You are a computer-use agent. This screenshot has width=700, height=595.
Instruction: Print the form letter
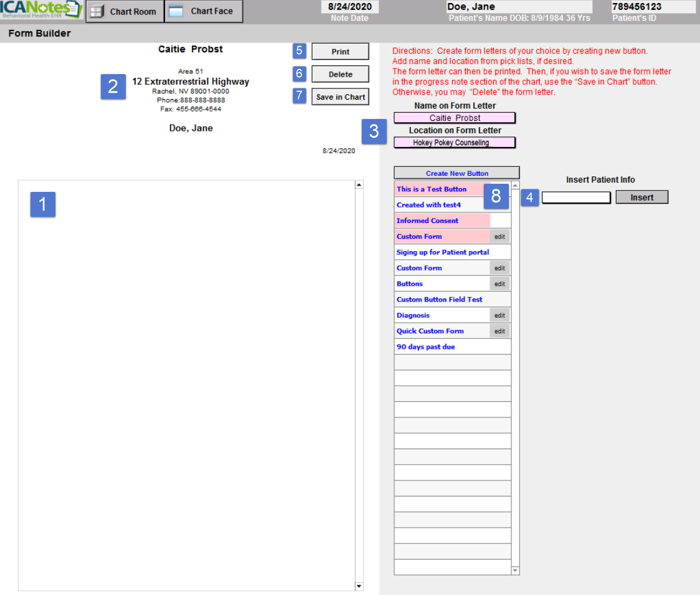point(340,52)
